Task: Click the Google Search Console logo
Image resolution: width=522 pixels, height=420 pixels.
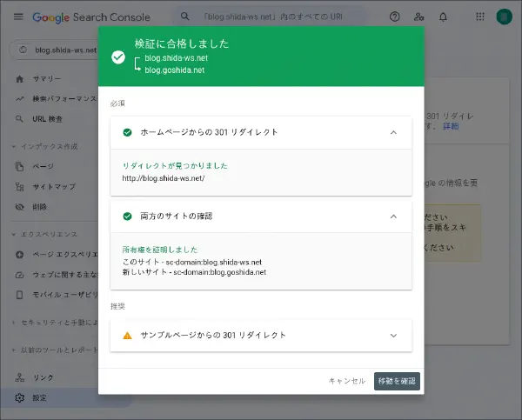Action: [91, 17]
